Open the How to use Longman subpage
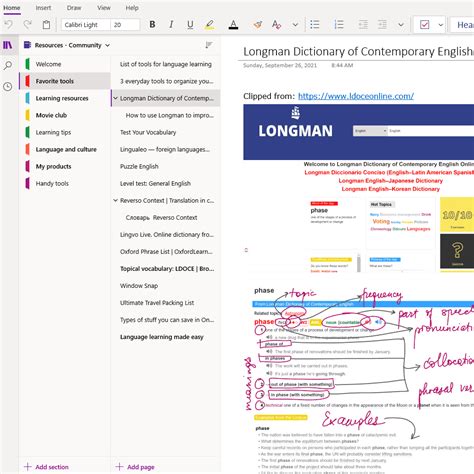474x474 pixels. click(x=165, y=115)
